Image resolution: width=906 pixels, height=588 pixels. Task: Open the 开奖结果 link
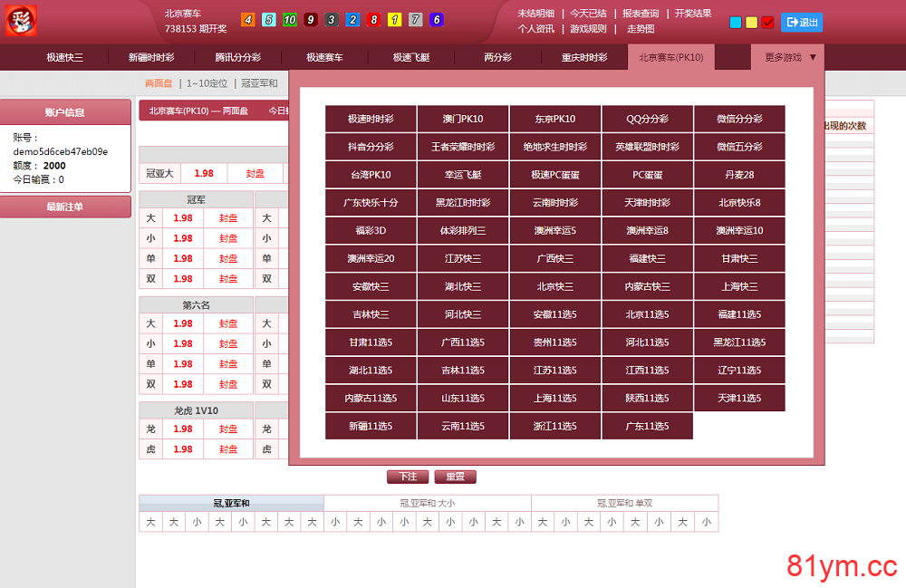(x=693, y=14)
